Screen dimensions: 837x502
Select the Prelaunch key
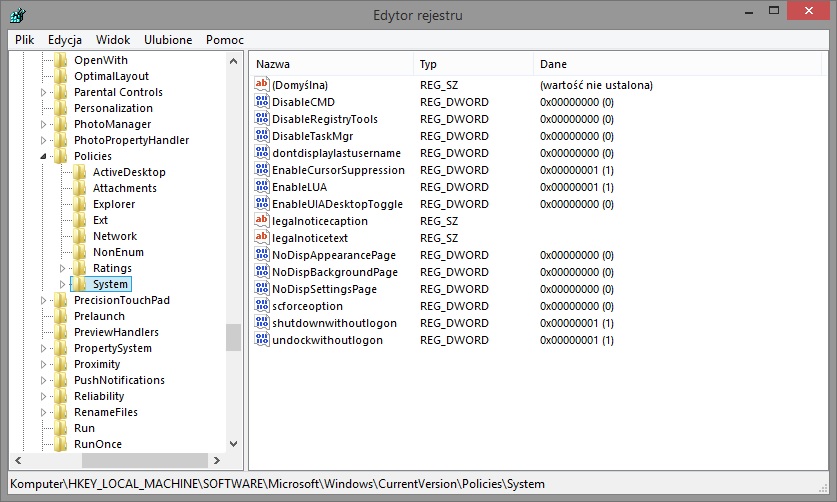(x=99, y=316)
